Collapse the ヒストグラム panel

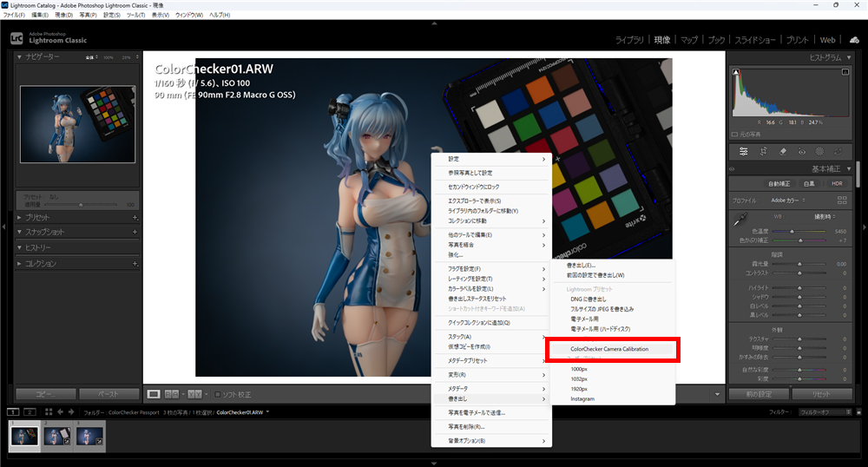[x=849, y=57]
